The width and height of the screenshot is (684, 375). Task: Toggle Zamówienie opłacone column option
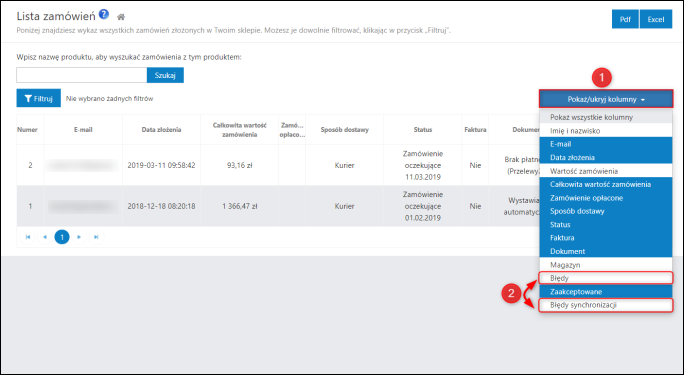coord(606,198)
